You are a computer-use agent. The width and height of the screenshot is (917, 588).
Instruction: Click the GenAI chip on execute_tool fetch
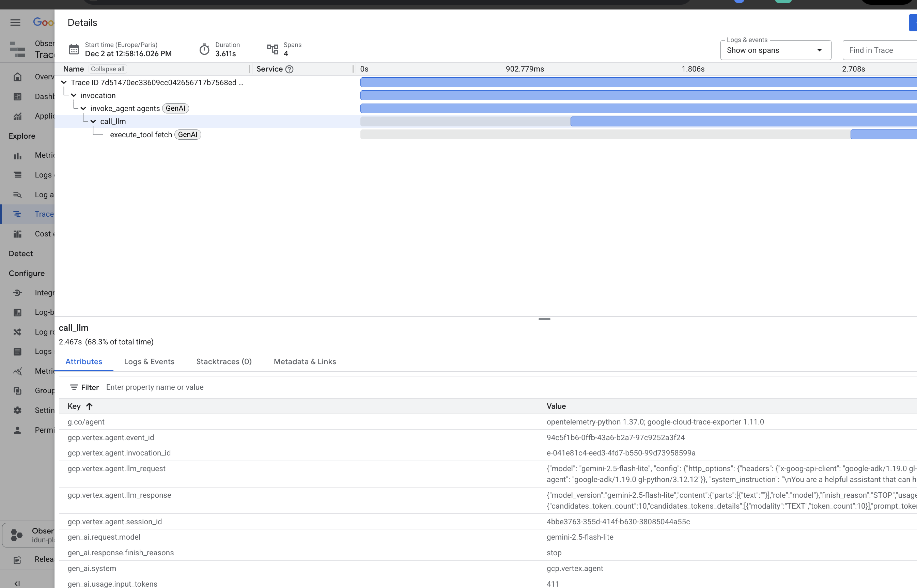tap(187, 135)
